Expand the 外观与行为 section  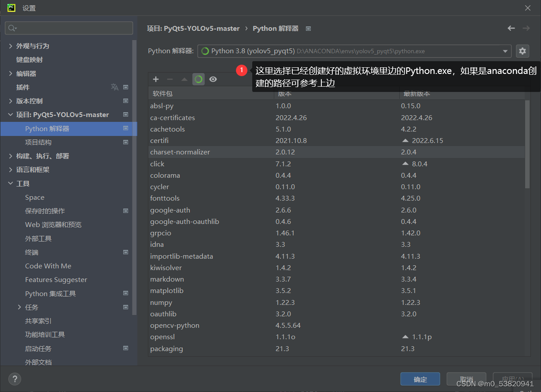[x=11, y=46]
